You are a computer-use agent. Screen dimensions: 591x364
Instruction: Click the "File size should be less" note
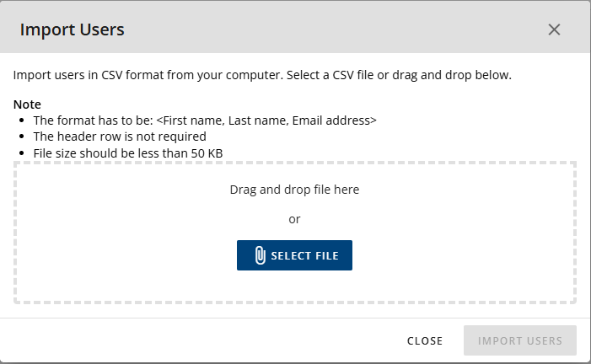pyautogui.click(x=101, y=153)
